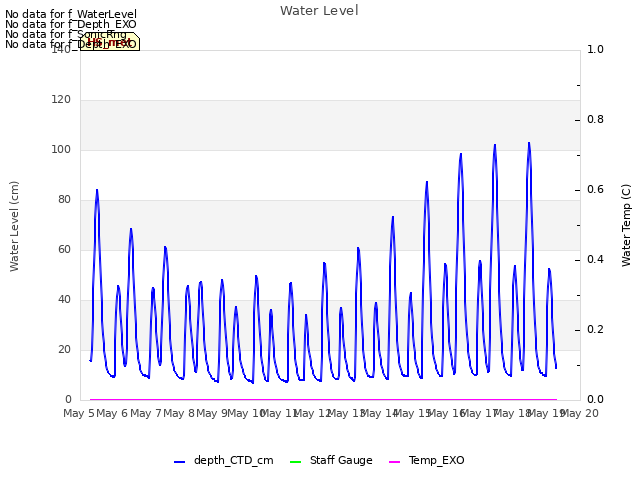Viewport: 640px width, 480px height.
Task: Click the Water Temp (C) axis label
Action: 626,225
